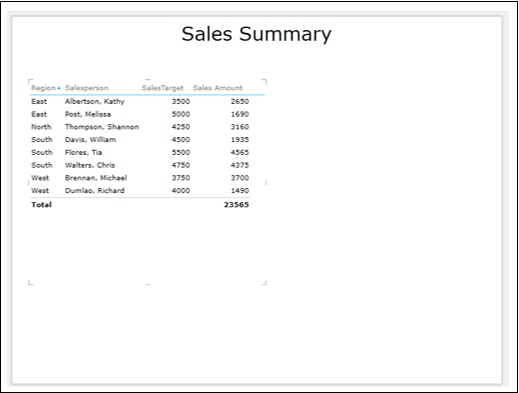Select the Albertson, Kathy cell
519x393 pixels.
point(95,101)
